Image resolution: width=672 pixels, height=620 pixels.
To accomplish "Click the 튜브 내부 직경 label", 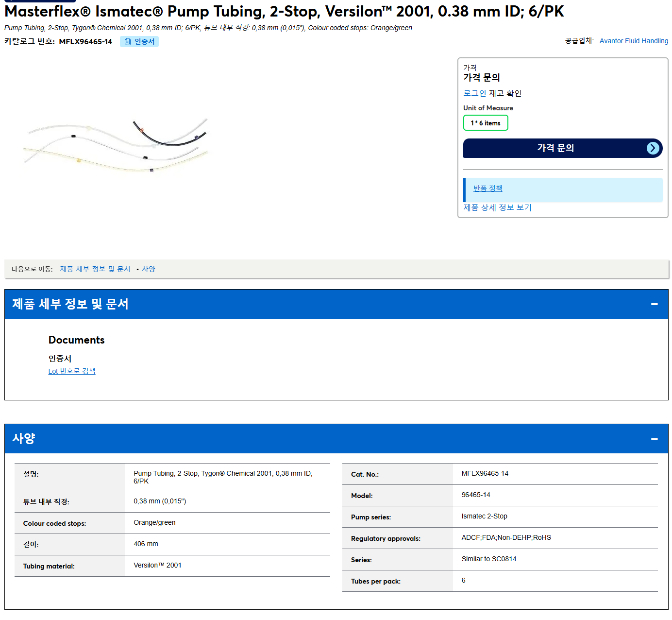I will [46, 502].
